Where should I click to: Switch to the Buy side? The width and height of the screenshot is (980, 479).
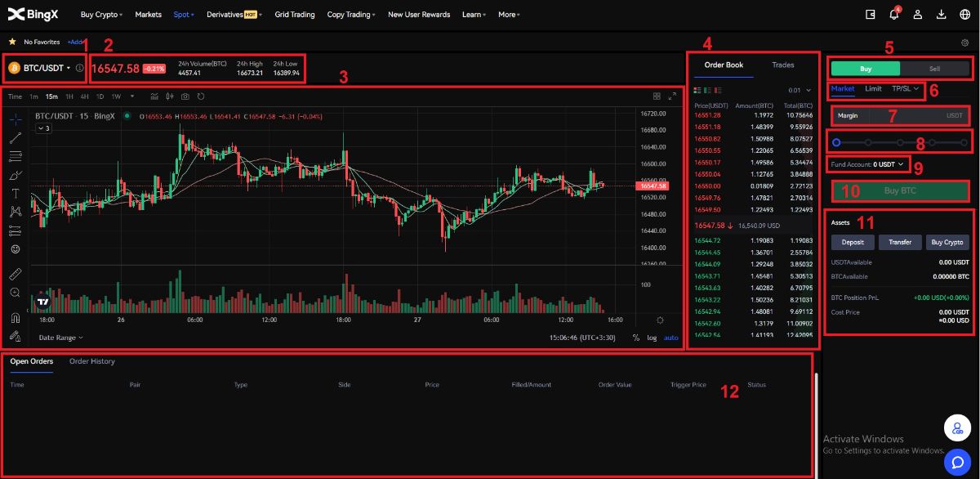click(x=866, y=69)
